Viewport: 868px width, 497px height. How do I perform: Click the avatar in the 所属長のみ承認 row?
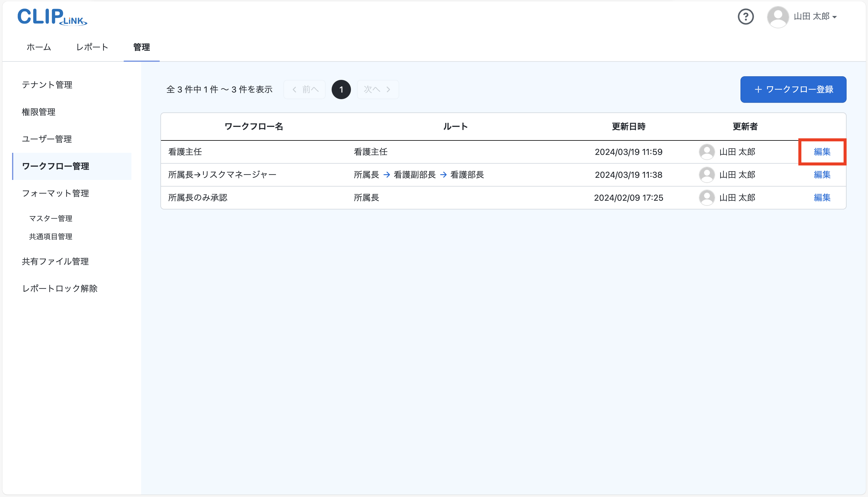click(707, 198)
